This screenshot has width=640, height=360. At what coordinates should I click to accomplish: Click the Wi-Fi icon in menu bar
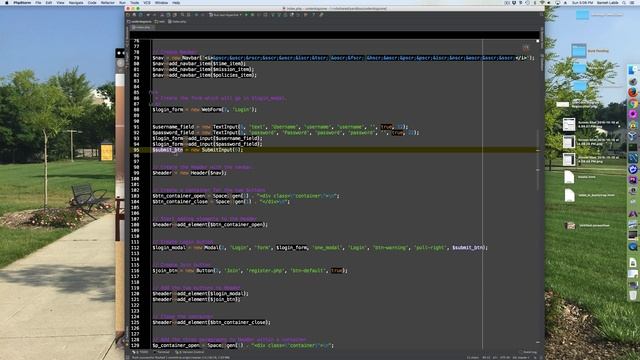click(x=543, y=2)
